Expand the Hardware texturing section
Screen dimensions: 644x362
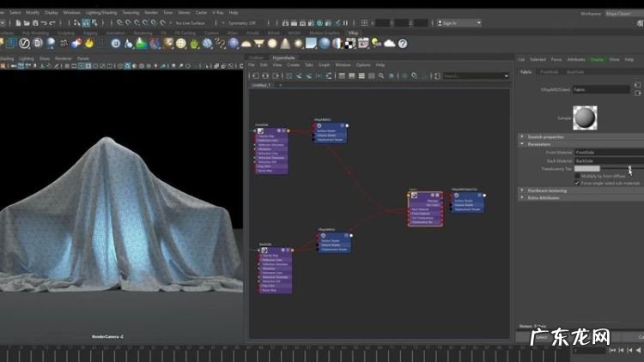[547, 190]
